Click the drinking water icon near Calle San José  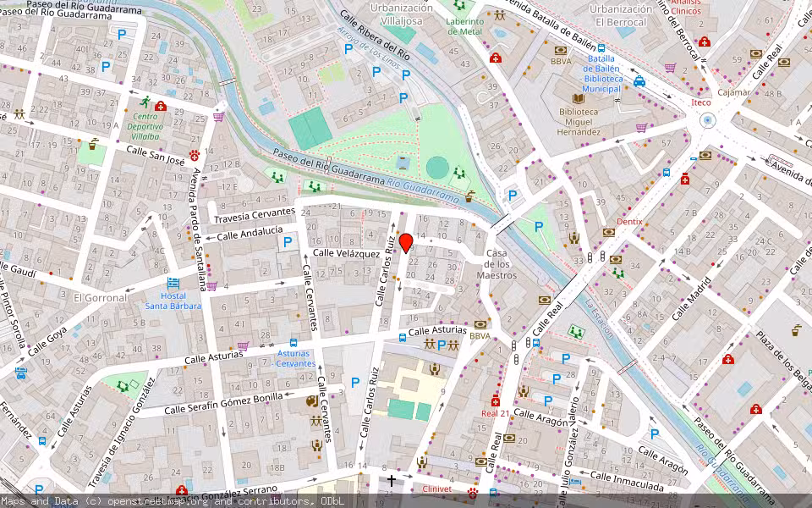[93, 144]
